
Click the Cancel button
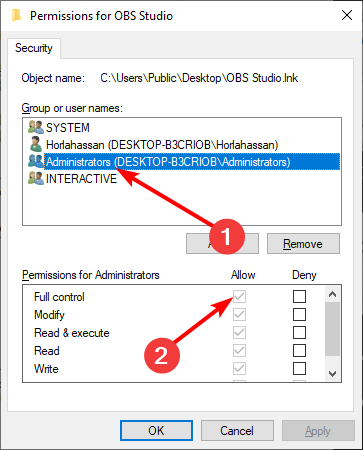tap(237, 431)
